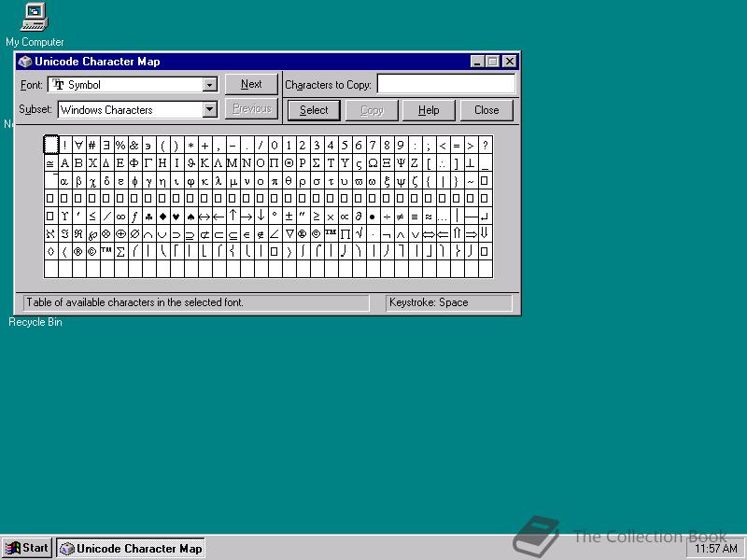
Task: Choose the element-of (∈) symbol
Action: click(247, 234)
